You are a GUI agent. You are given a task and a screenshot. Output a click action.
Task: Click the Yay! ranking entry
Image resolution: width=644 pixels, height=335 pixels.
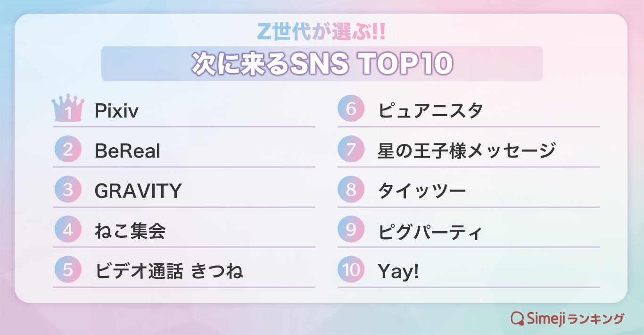coord(398,271)
